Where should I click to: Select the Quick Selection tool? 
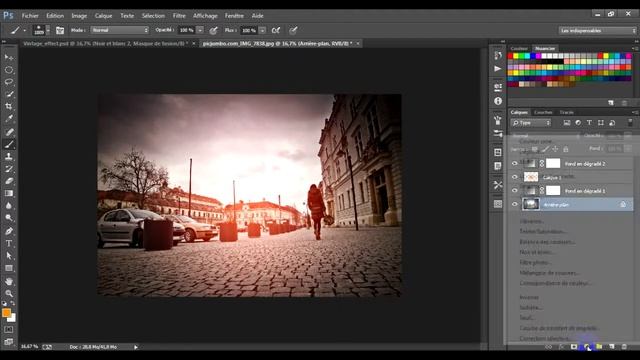point(9,94)
